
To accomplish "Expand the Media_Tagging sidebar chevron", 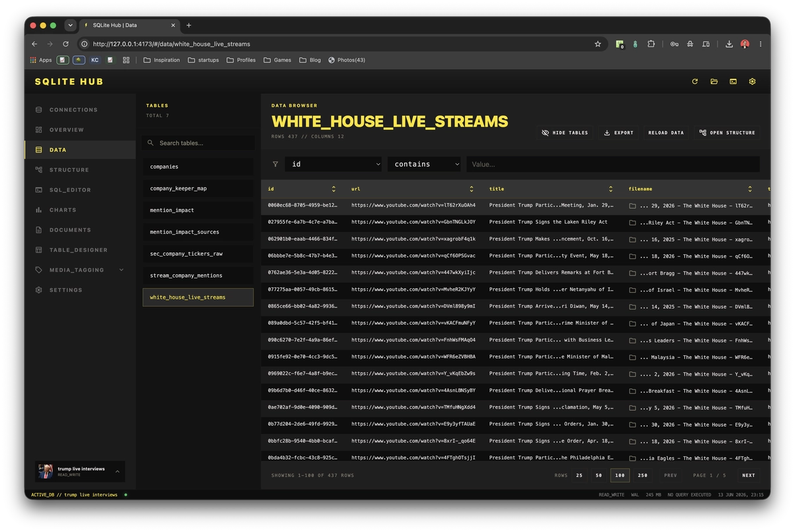I will point(122,270).
